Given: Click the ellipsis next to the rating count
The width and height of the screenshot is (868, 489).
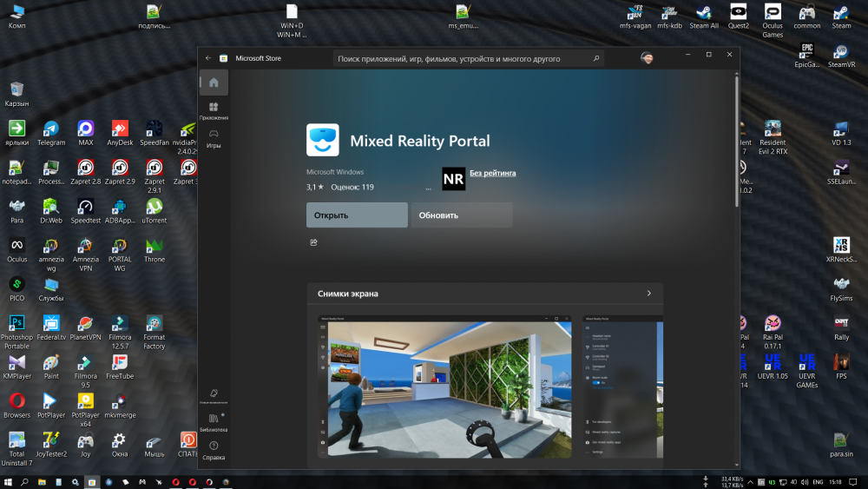Looking at the screenshot, I should tap(428, 187).
